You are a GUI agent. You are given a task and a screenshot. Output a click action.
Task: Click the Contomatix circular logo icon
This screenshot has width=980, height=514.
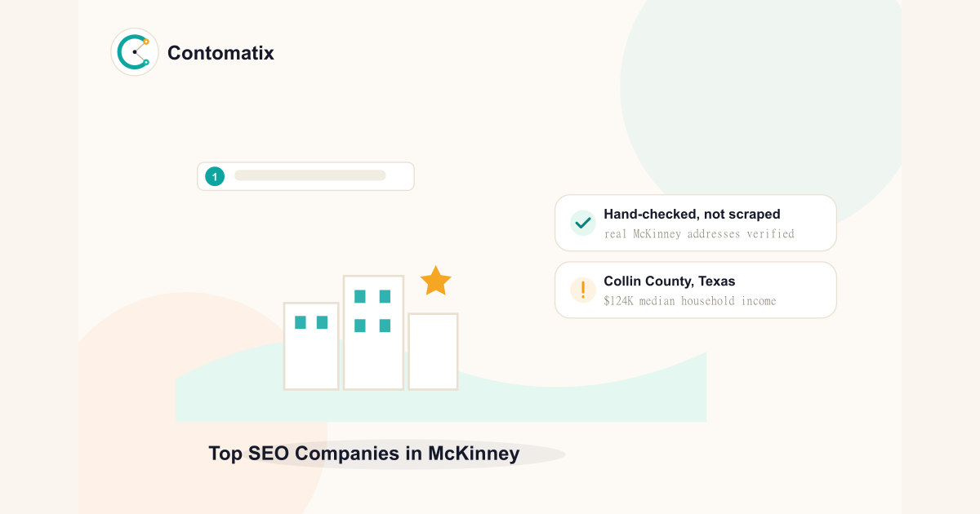coord(135,52)
